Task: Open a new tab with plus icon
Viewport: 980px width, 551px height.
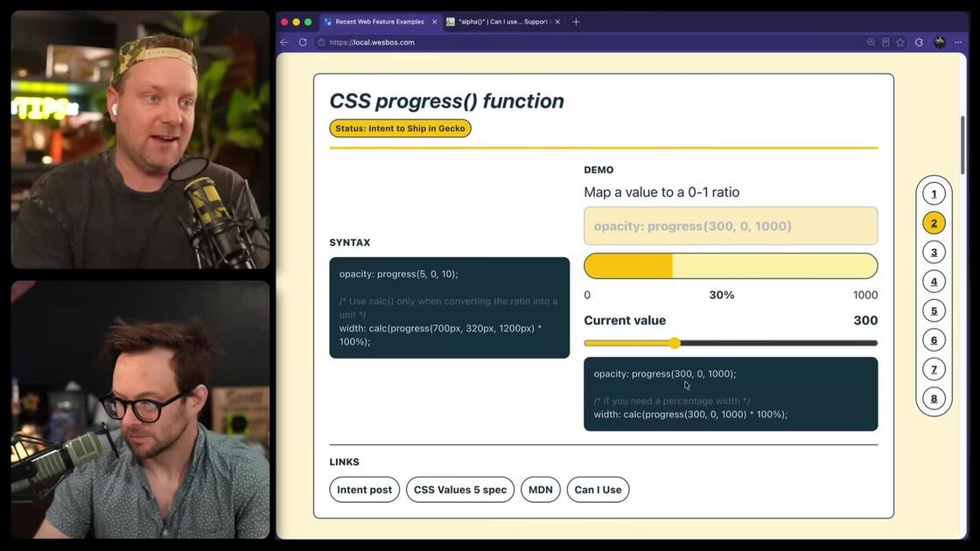Action: coord(577,22)
